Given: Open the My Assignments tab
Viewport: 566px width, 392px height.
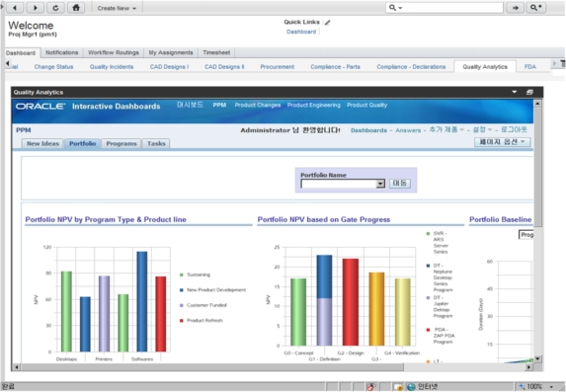Looking at the screenshot, I should pos(171,52).
